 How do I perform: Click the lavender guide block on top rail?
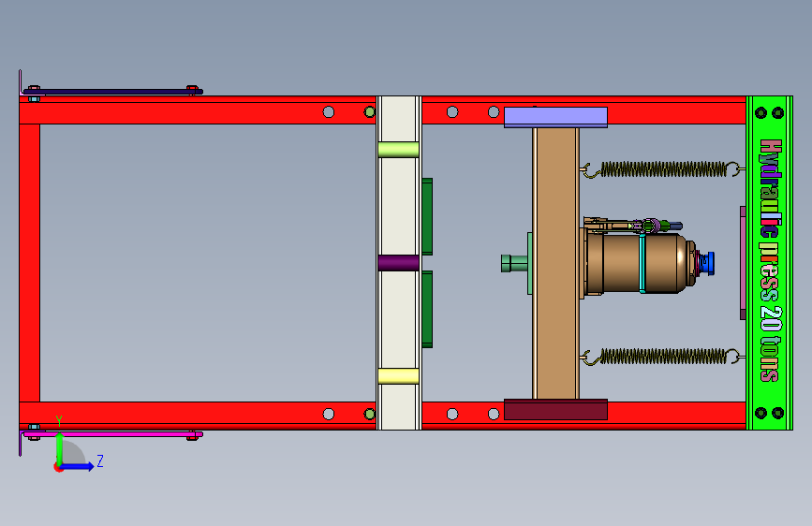pos(555,117)
